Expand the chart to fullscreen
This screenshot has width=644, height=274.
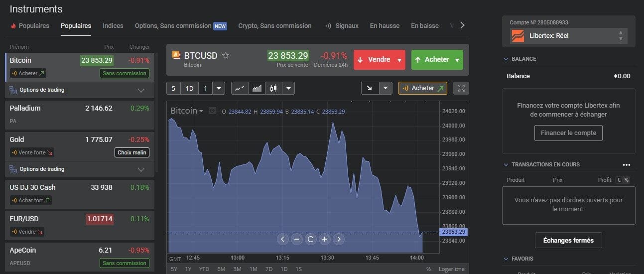click(x=461, y=88)
